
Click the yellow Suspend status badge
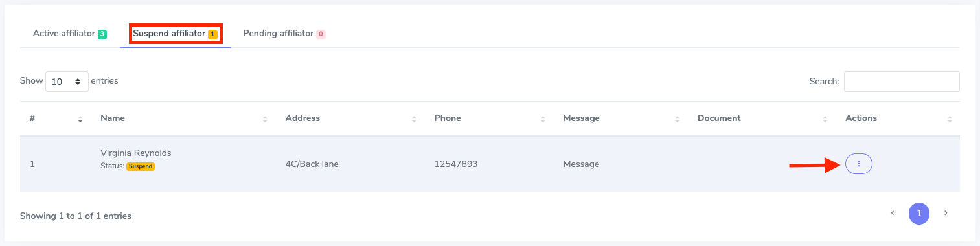click(x=141, y=166)
